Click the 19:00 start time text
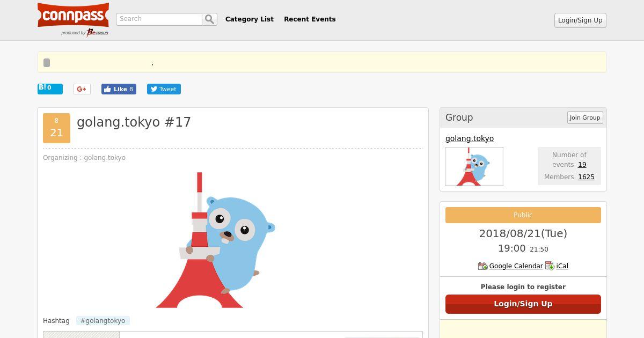 click(512, 248)
